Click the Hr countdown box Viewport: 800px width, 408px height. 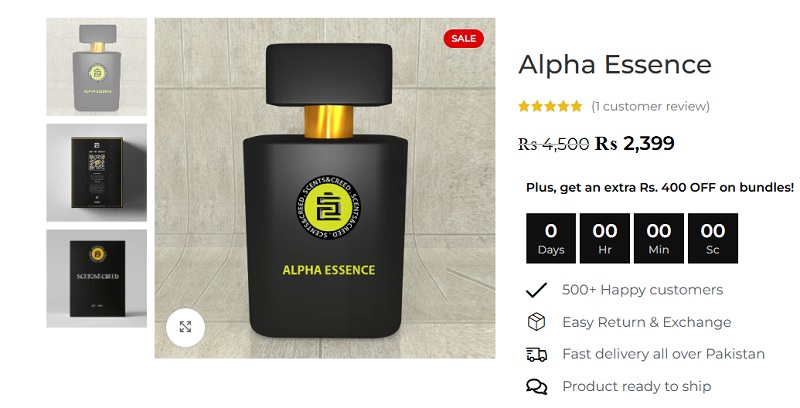pyautogui.click(x=605, y=238)
